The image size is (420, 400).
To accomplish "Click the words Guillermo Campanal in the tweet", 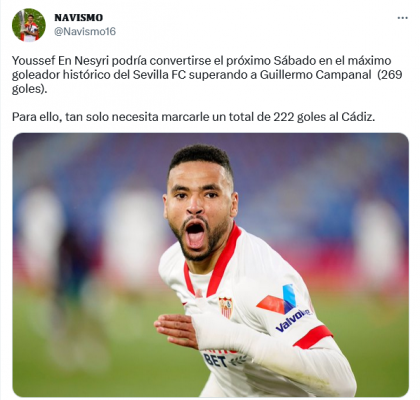I will point(315,75).
